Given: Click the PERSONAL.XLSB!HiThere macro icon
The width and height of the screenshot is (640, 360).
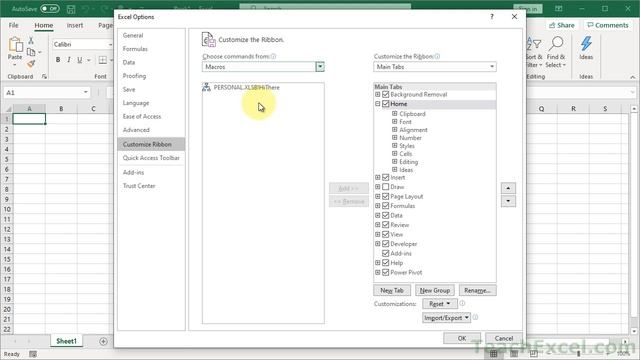Looking at the screenshot, I should coord(207,87).
